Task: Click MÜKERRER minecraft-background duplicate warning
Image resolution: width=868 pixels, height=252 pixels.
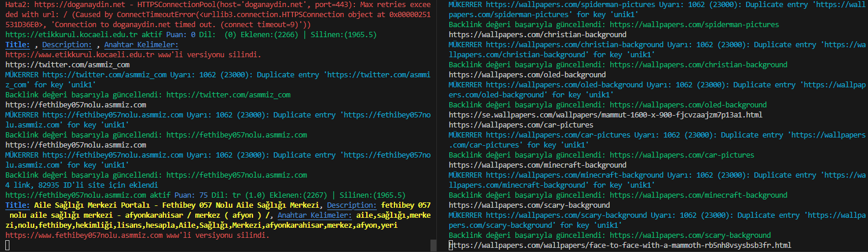Action: pyautogui.click(x=657, y=180)
